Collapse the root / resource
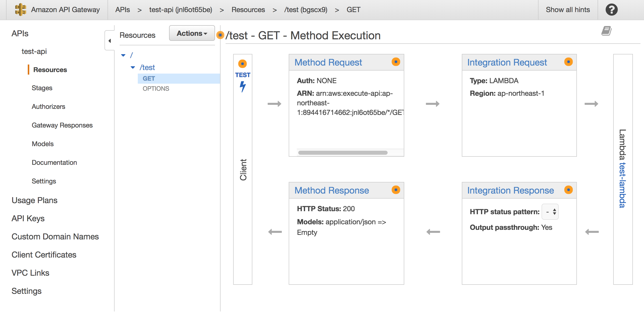The width and height of the screenshot is (644, 314). point(123,55)
